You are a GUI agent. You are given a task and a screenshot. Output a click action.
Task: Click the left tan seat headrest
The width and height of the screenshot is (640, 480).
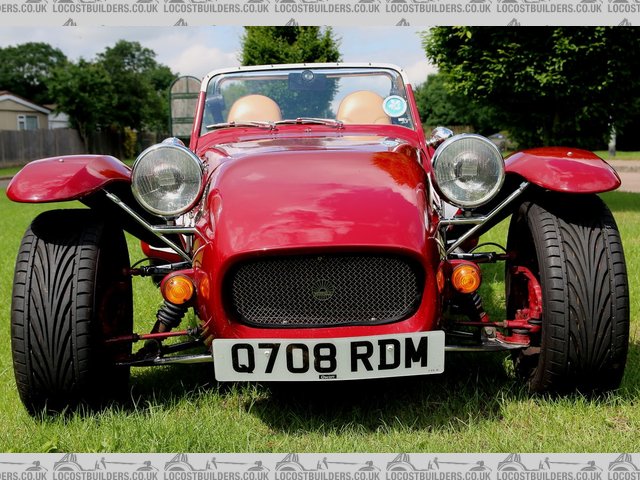(x=254, y=109)
